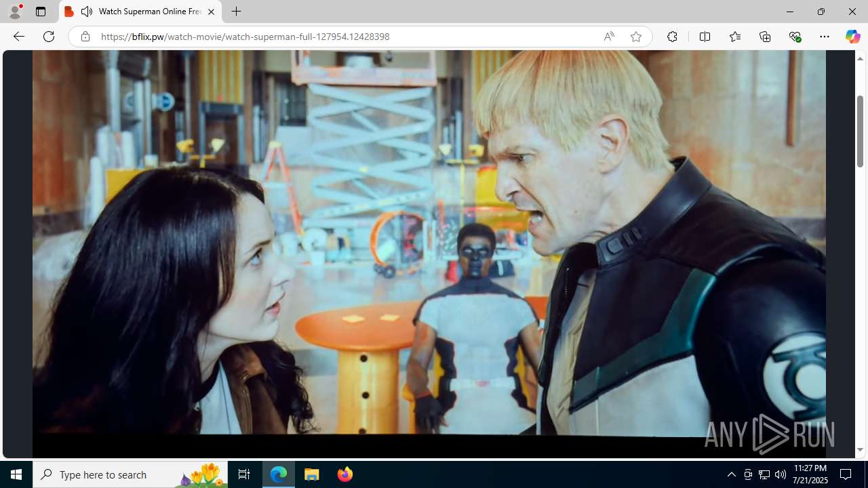Enable split screen view
Screen dimensions: 868x488
coord(705,37)
